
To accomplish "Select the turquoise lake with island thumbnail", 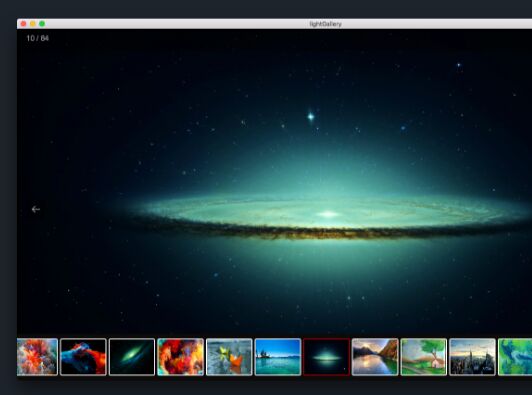I will click(278, 357).
